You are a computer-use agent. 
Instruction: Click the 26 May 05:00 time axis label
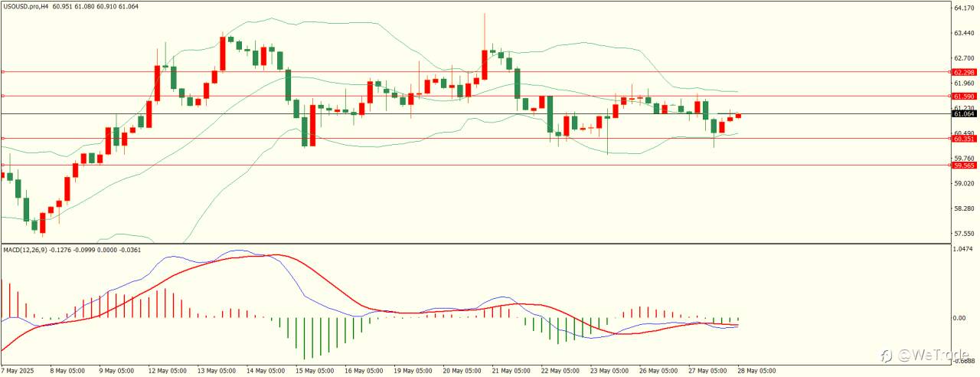(x=657, y=371)
